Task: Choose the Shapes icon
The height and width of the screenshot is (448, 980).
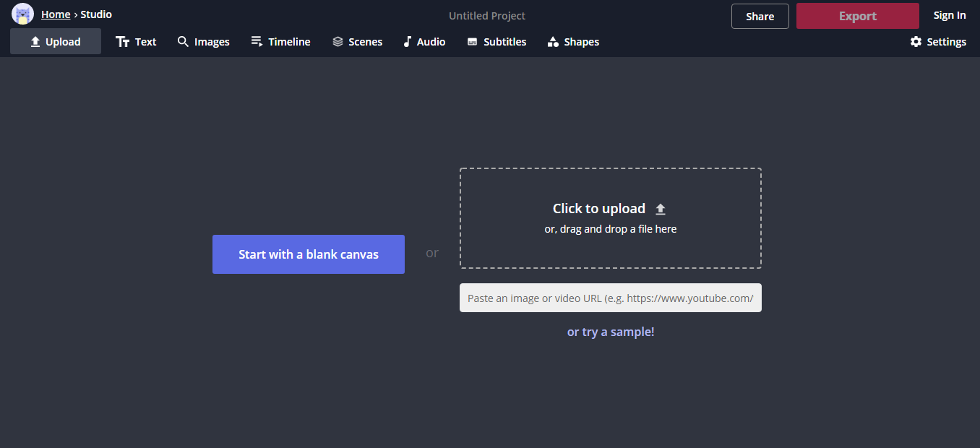Action: [x=553, y=42]
